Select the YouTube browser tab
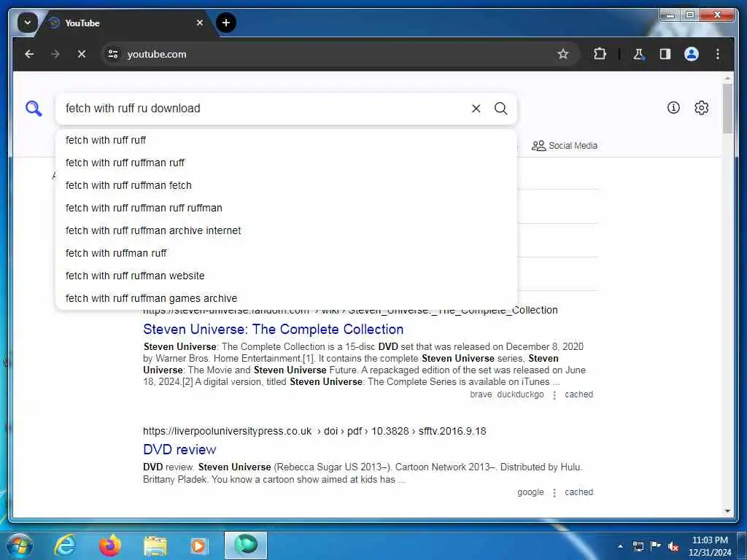Screen dimensions: 747x560 (125, 23)
